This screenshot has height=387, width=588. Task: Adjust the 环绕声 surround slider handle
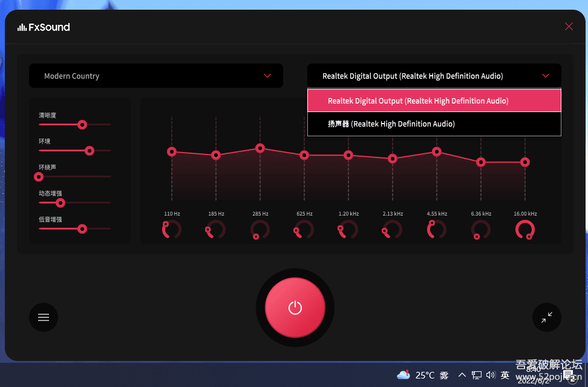39,177
